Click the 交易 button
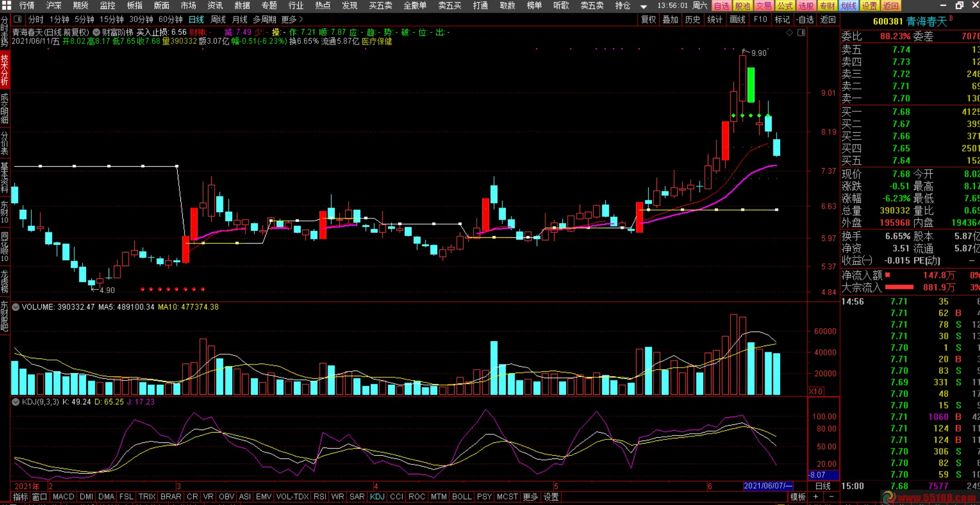The height and width of the screenshot is (505, 980). pos(764,6)
